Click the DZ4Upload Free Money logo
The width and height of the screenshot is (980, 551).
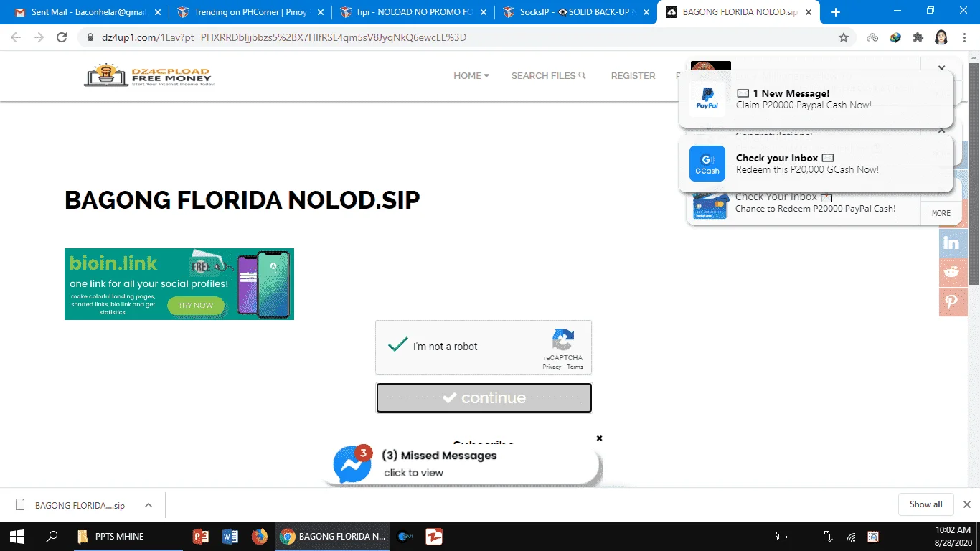point(149,75)
